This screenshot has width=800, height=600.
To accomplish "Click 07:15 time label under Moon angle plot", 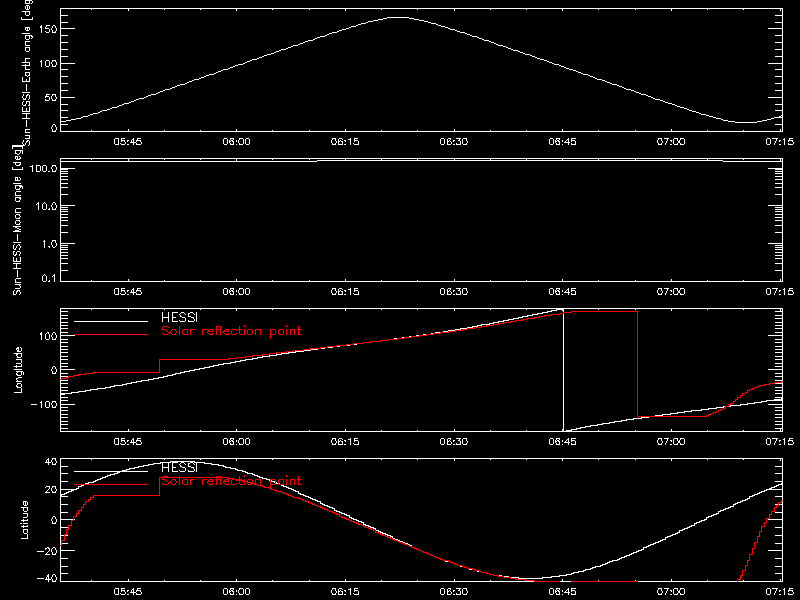I will pyautogui.click(x=780, y=291).
